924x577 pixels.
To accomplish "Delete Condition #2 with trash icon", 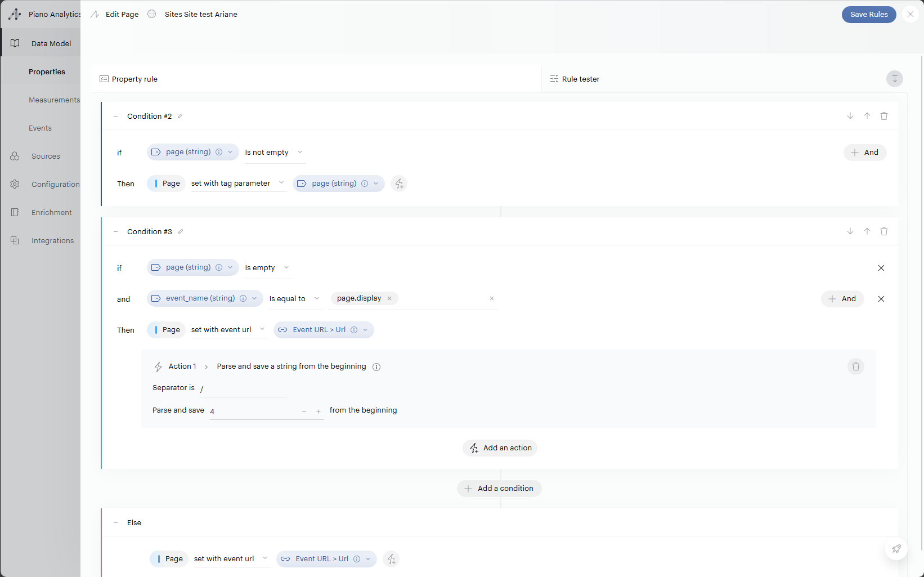I will tap(884, 116).
